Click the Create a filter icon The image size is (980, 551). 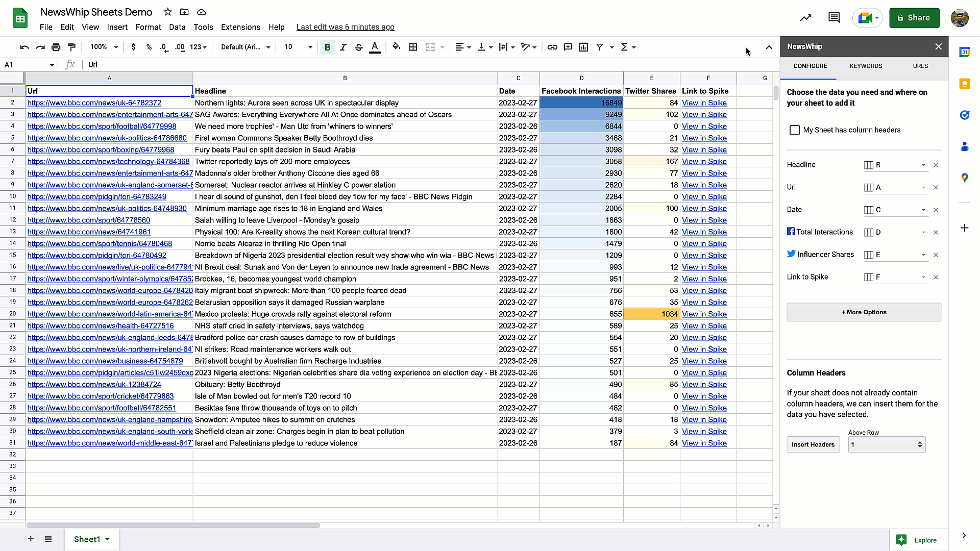(x=600, y=47)
